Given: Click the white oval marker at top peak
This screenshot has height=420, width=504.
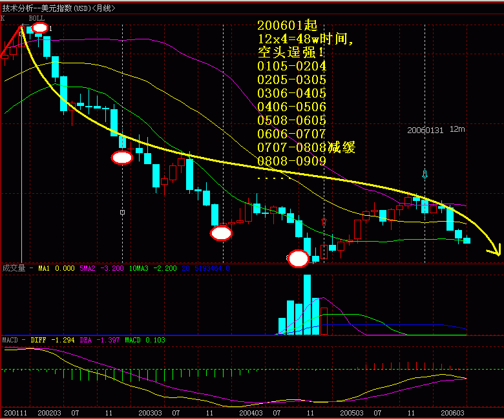Looking at the screenshot, I should tap(39, 28).
